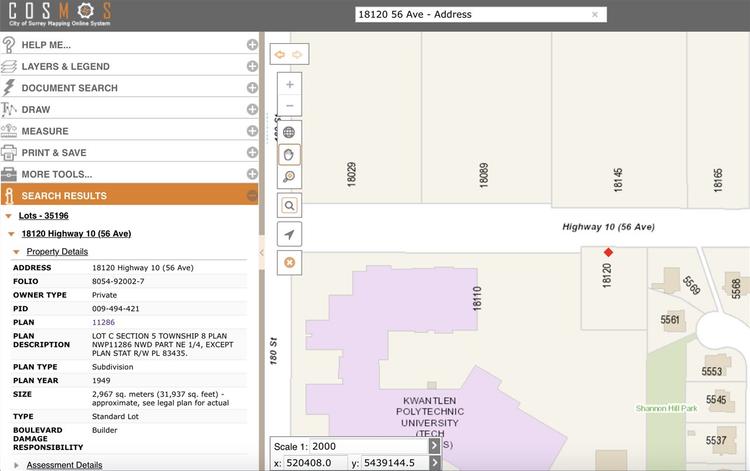Click the zoom in plus button
This screenshot has height=471, width=750.
click(x=289, y=85)
